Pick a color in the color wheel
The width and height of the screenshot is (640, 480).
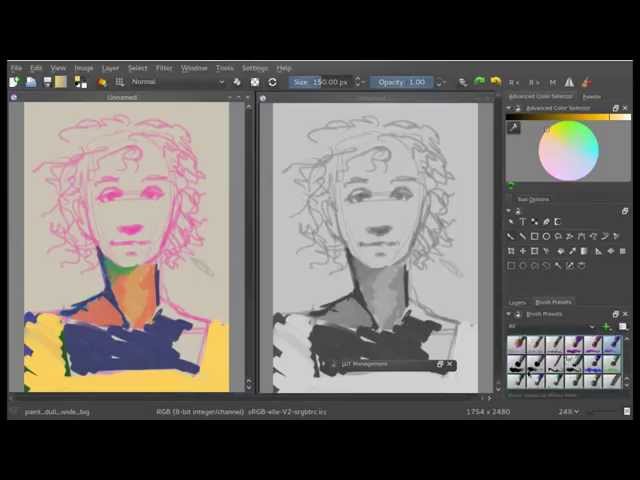tap(568, 151)
